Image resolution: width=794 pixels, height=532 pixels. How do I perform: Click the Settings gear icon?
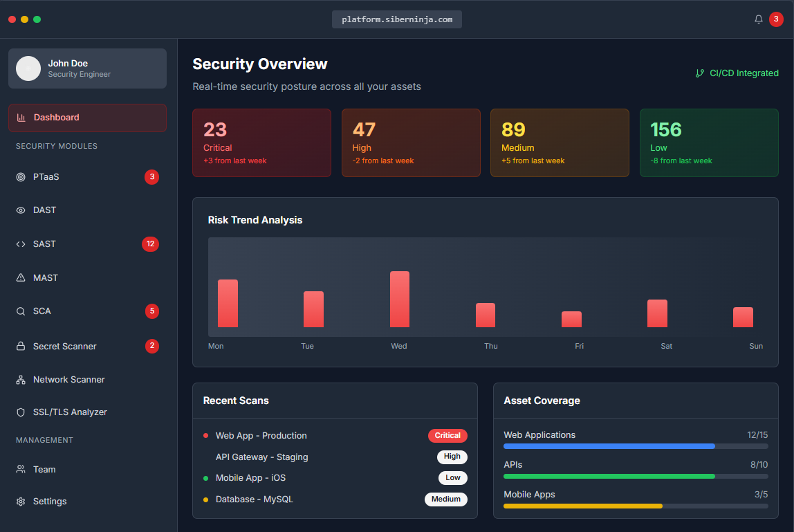coord(21,502)
